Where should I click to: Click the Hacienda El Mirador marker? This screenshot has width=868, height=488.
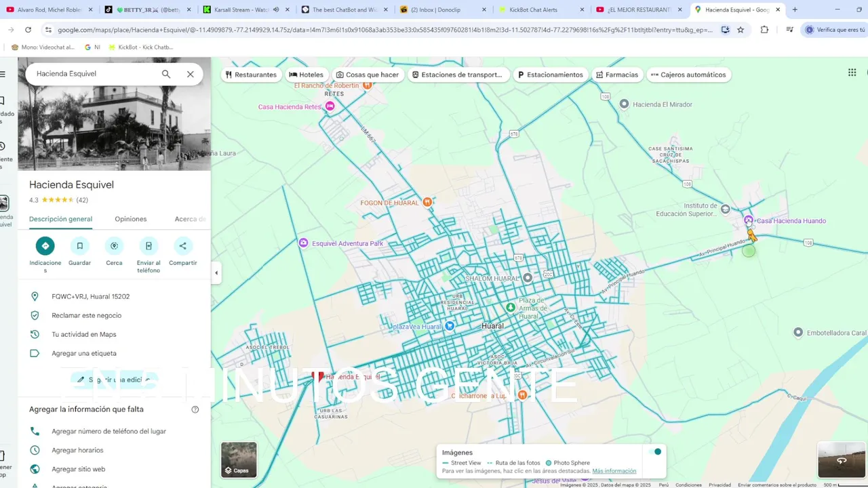click(624, 104)
